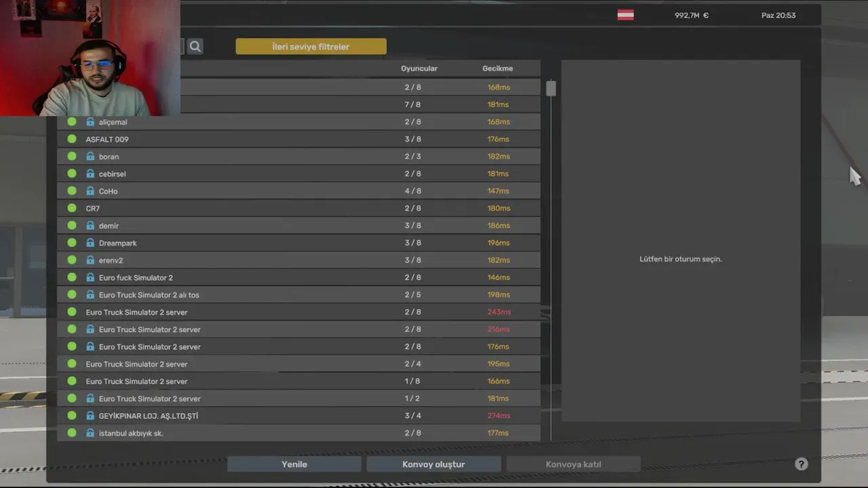868x488 pixels.
Task: Click lock icon on the 1 / 2 players server row
Action: coord(90,399)
